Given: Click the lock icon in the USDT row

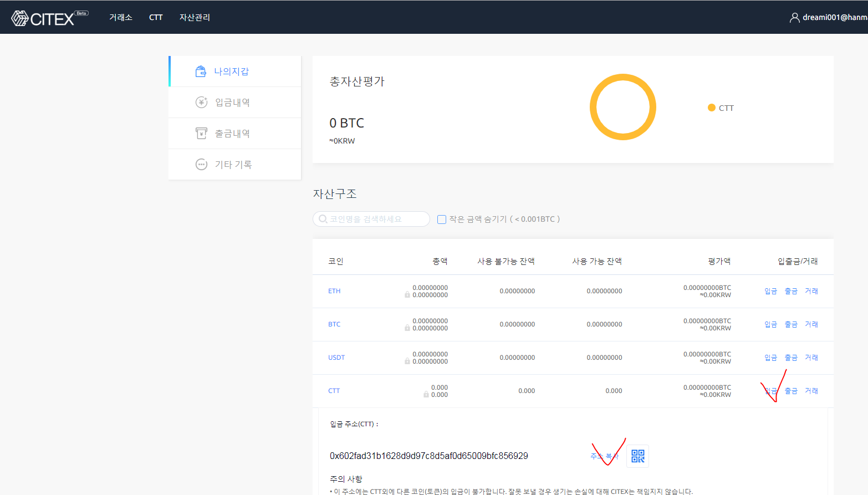Looking at the screenshot, I should click(x=407, y=361).
